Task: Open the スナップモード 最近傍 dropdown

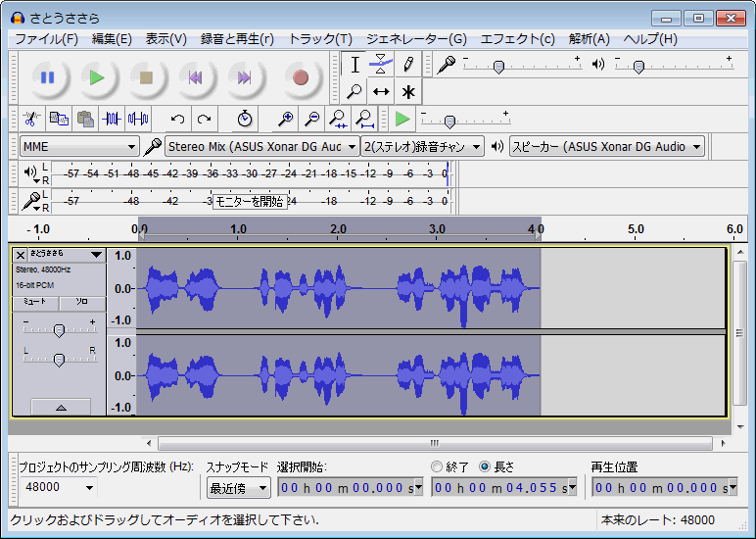Action: [x=238, y=488]
